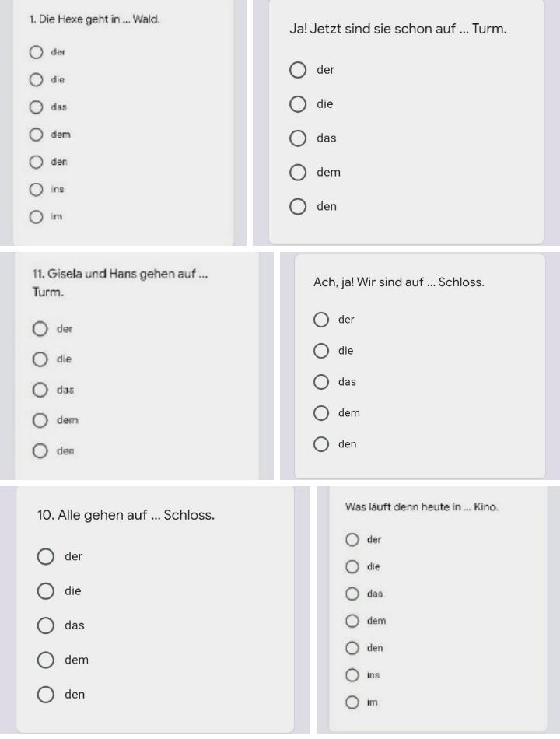Choose "ins" for "Die Hexe geht in ... Wald"
Image resolution: width=560 pixels, height=739 pixels.
(x=36, y=190)
